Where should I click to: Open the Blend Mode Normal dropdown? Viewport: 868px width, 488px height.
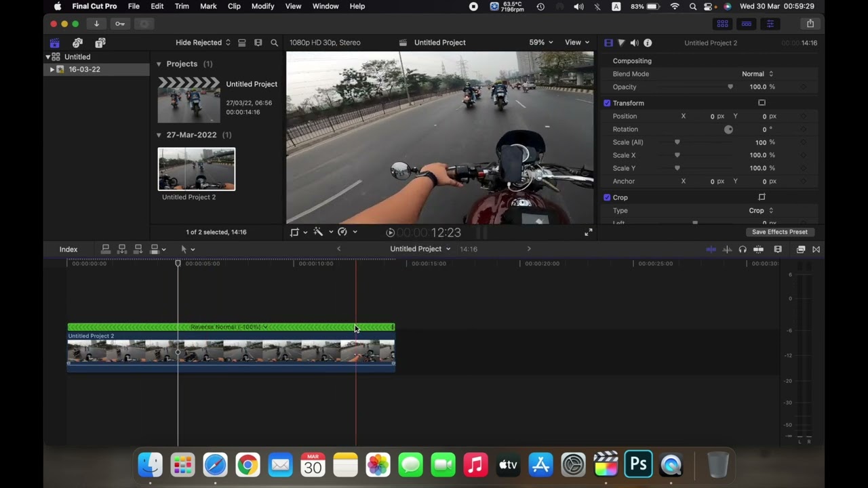(757, 74)
